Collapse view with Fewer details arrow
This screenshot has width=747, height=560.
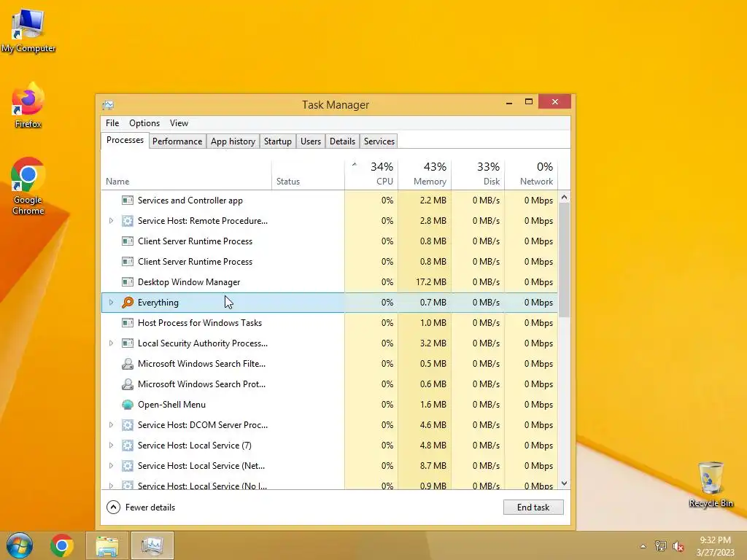(113, 507)
